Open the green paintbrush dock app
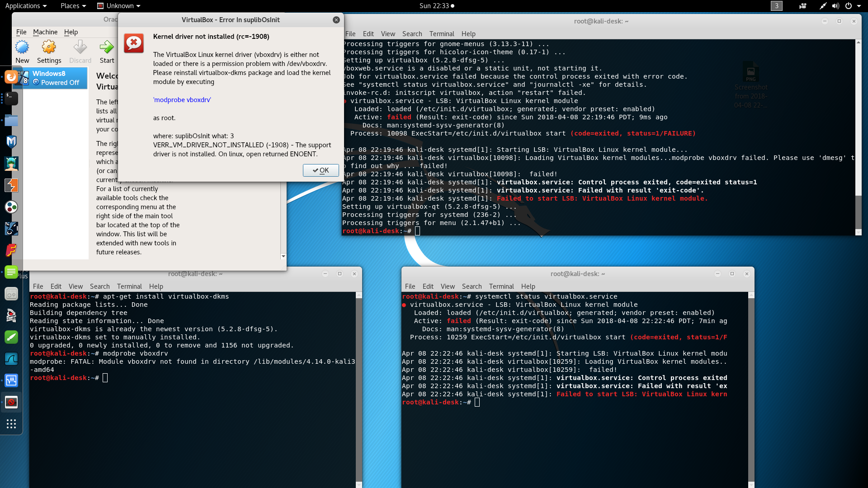868x488 pixels. pyautogui.click(x=11, y=337)
